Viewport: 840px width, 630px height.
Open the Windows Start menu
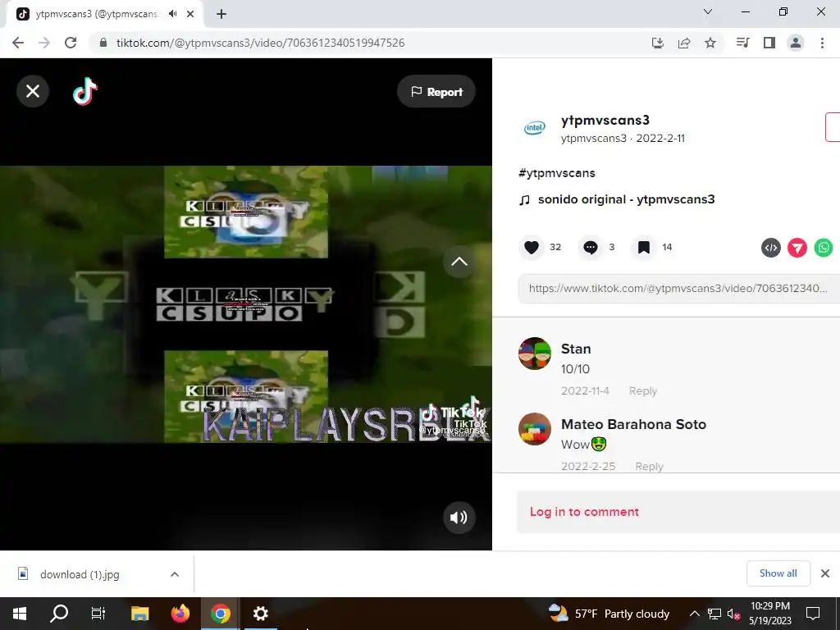20,614
